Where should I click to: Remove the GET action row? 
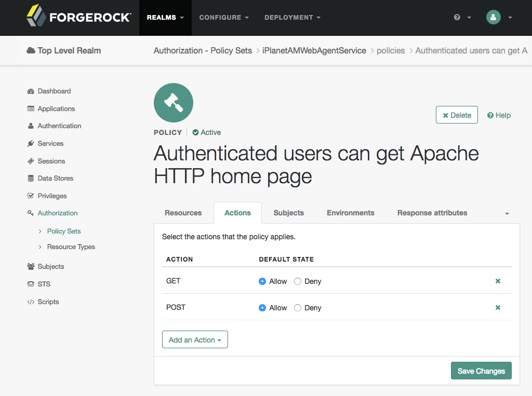tap(498, 281)
